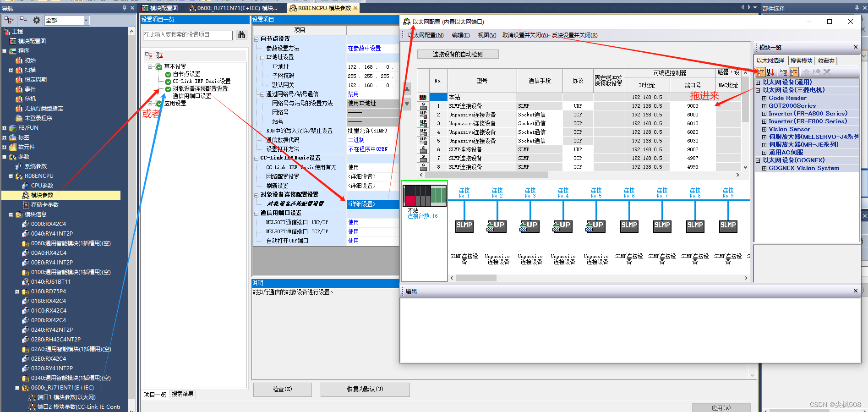
Task: Expand the FB/FUN node in the navigation tree
Action: click(x=4, y=128)
